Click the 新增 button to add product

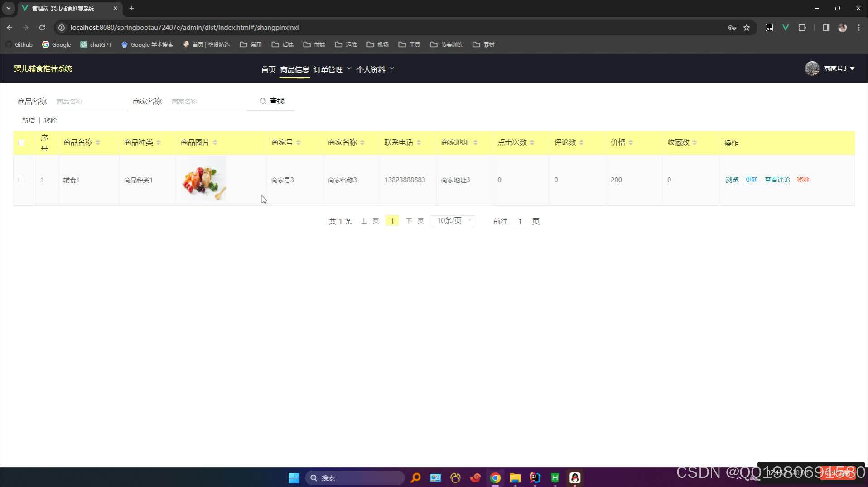pyautogui.click(x=28, y=120)
